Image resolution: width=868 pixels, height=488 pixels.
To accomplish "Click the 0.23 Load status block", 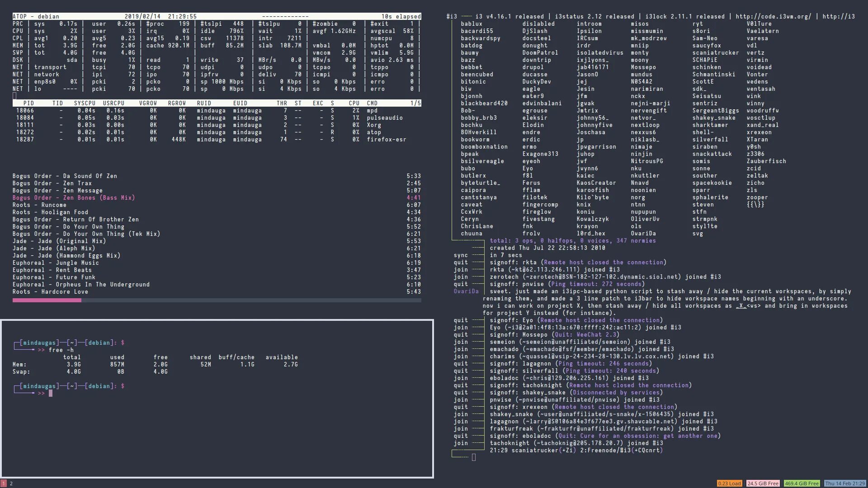I will pyautogui.click(x=729, y=483).
